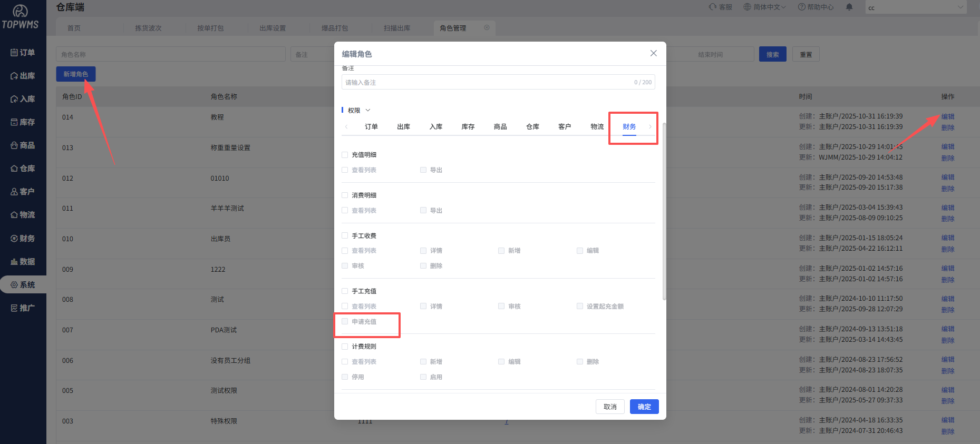Check the 手工充值 checkbox
Image resolution: width=980 pixels, height=444 pixels.
(345, 291)
